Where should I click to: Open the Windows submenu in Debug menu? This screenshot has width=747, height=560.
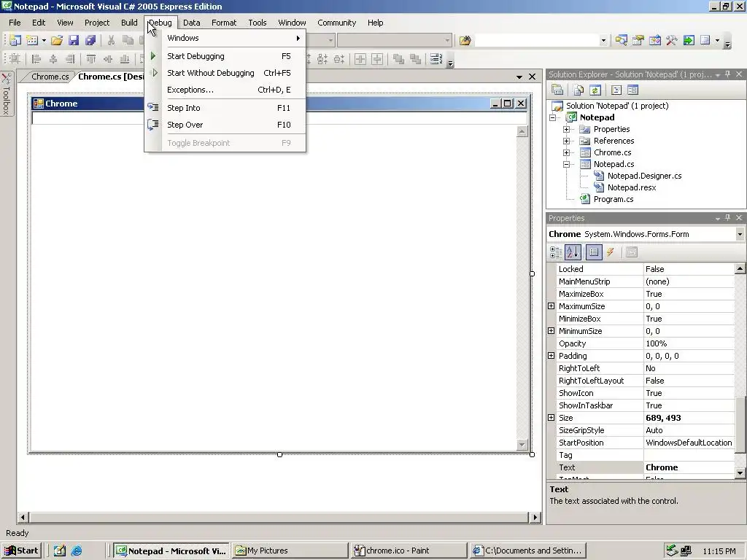pyautogui.click(x=225, y=38)
